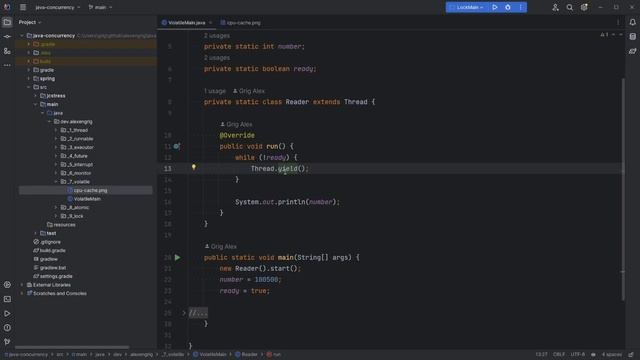640x360 pixels.
Task: Expand Scratches and Consoles node
Action: pos(22,293)
